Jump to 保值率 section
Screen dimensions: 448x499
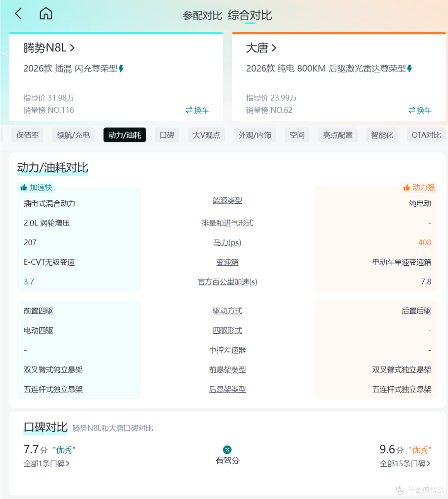pyautogui.click(x=27, y=135)
